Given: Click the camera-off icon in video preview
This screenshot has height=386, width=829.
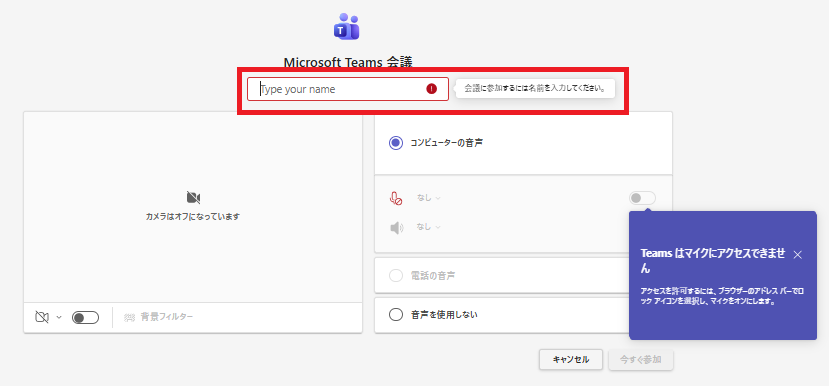Looking at the screenshot, I should pos(194,198).
